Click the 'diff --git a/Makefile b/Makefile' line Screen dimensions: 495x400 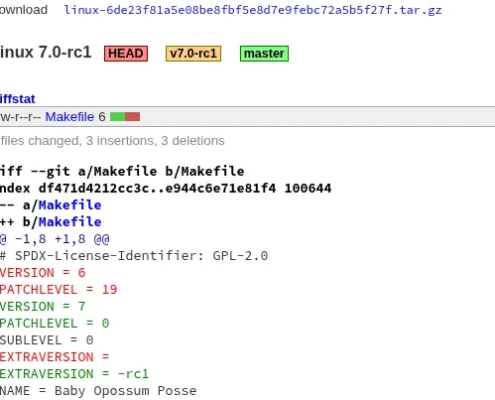[x=122, y=171]
